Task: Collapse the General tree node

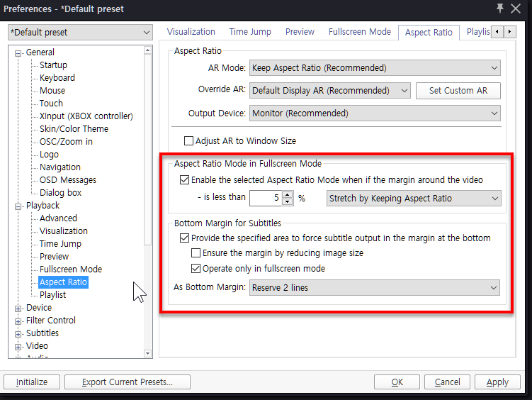Action: pyautogui.click(x=18, y=53)
